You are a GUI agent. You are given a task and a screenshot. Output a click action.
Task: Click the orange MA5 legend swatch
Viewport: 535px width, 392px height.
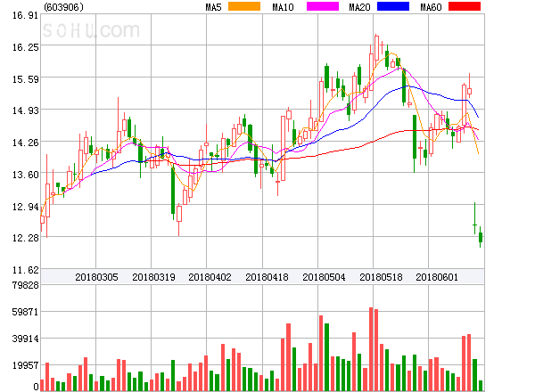pyautogui.click(x=244, y=6)
